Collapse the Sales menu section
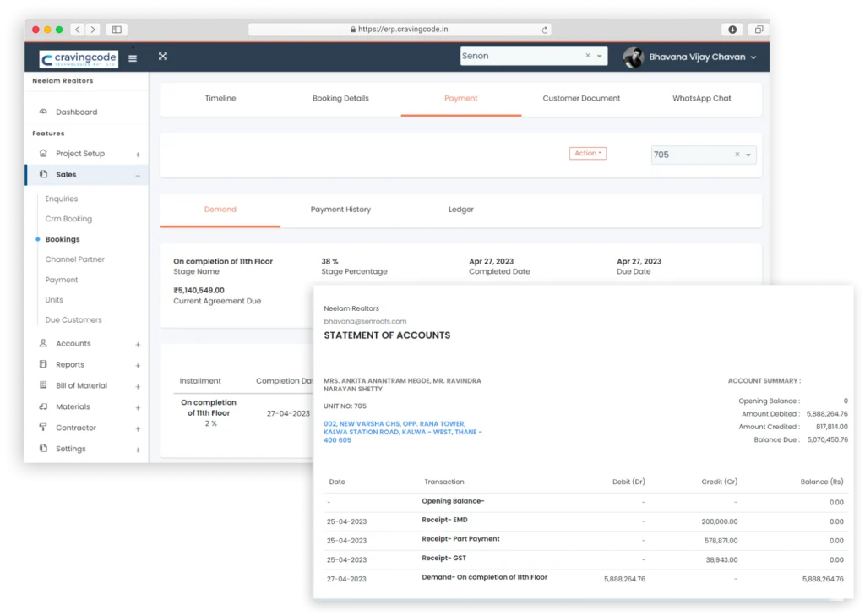 click(x=138, y=175)
